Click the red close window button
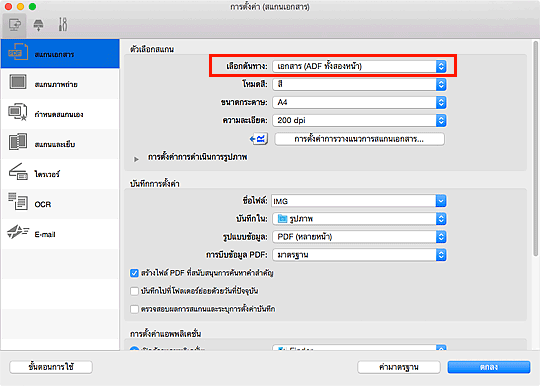This screenshot has height=386, width=540. (x=9, y=7)
